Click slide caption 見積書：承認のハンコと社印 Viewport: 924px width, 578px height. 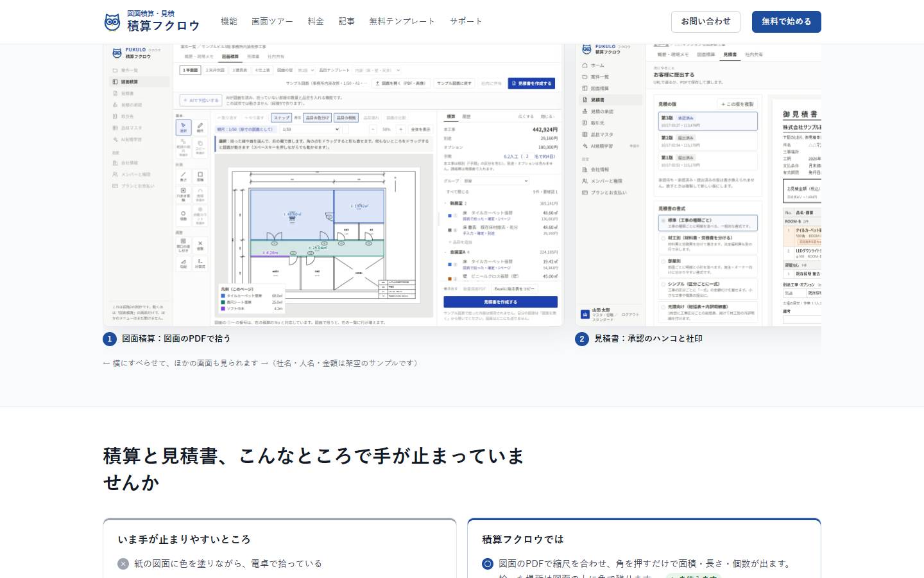pyautogui.click(x=648, y=338)
